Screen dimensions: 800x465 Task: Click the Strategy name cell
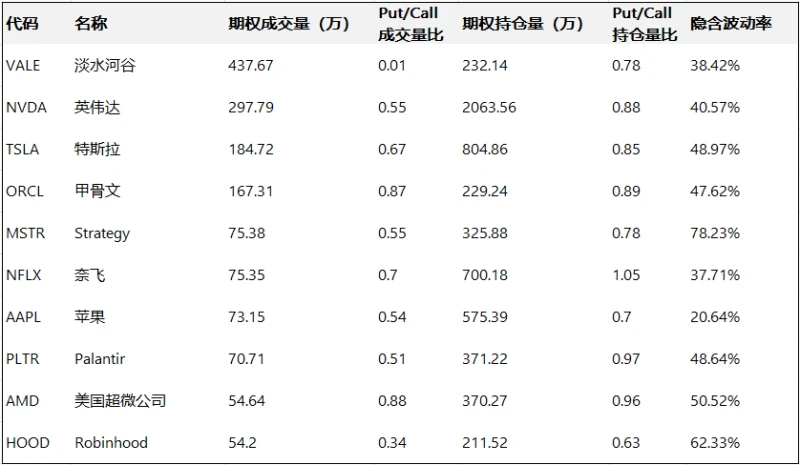pos(102,233)
